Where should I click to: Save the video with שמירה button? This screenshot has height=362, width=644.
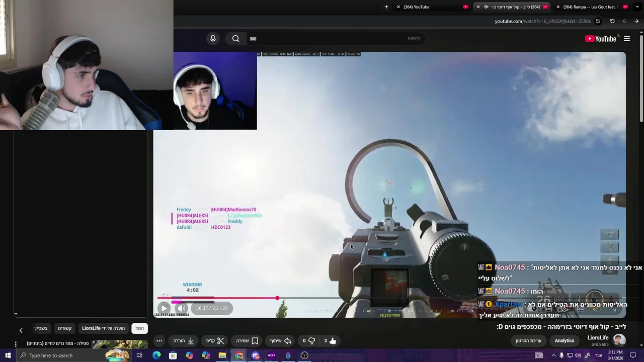(247, 341)
